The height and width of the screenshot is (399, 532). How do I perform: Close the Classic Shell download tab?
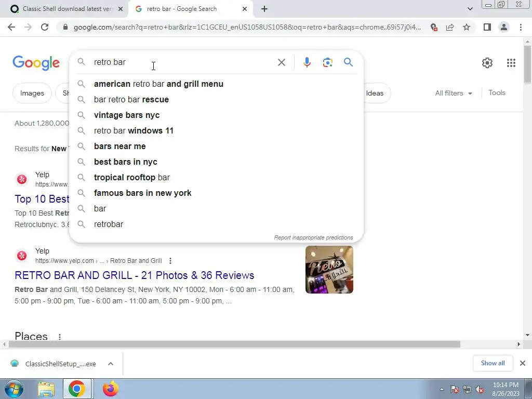click(121, 9)
